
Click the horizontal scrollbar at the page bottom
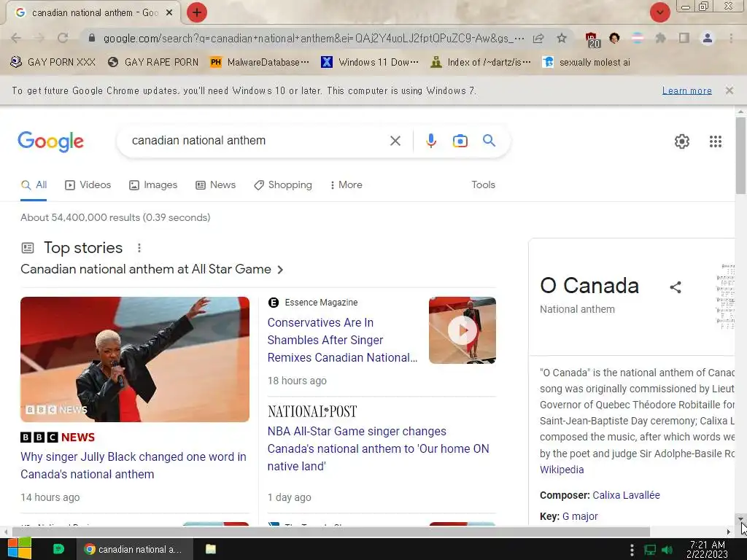pos(331,532)
